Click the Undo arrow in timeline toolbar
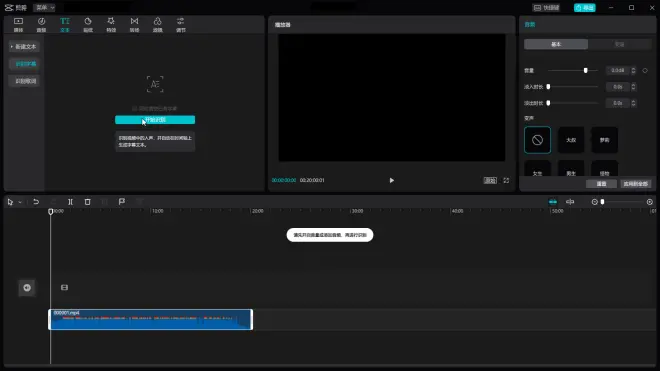 [x=36, y=202]
